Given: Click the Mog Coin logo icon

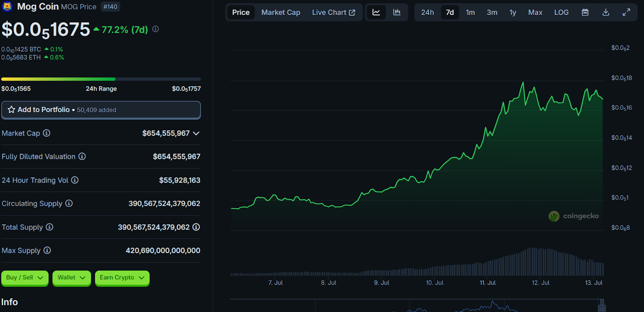Looking at the screenshot, I should [x=7, y=6].
